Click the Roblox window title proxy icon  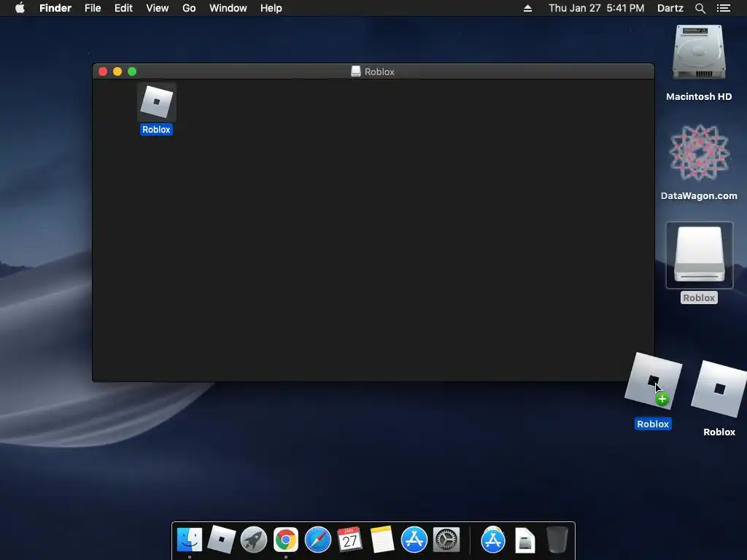[356, 71]
